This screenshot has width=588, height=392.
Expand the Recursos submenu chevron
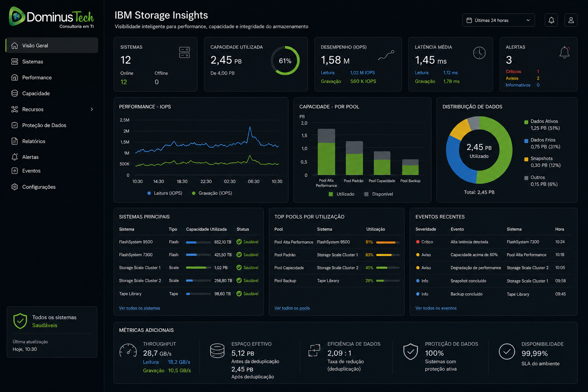point(92,109)
